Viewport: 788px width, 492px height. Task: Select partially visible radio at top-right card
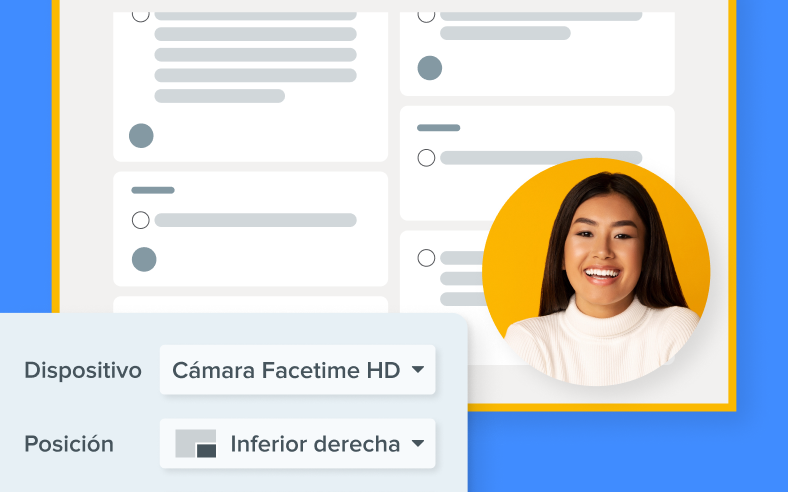tap(426, 17)
